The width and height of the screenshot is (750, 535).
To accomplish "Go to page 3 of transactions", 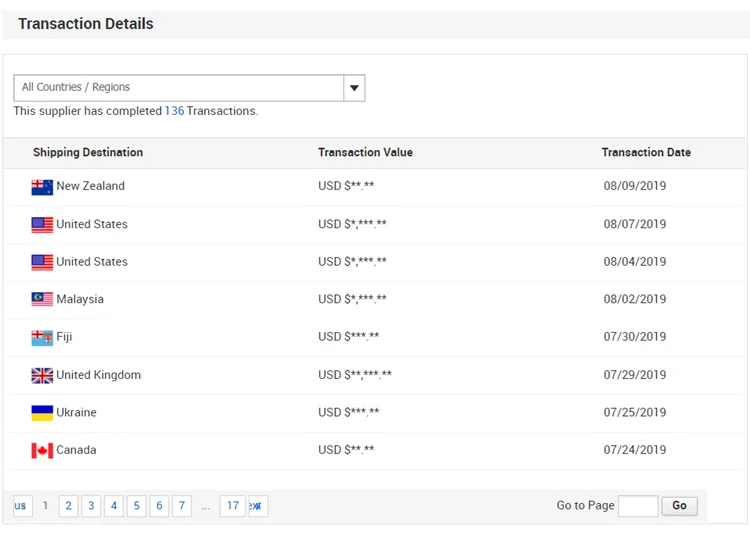I will coord(91,506).
